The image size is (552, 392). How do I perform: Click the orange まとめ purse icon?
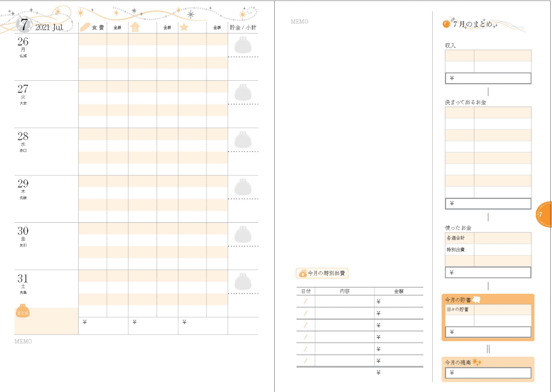[23, 311]
